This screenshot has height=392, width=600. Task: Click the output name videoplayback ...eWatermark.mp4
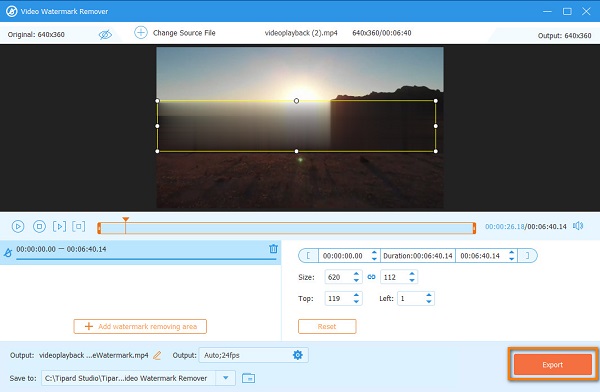94,355
